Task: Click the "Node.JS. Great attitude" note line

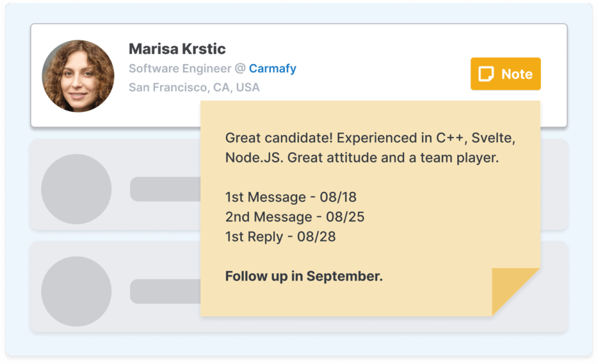Action: [362, 157]
